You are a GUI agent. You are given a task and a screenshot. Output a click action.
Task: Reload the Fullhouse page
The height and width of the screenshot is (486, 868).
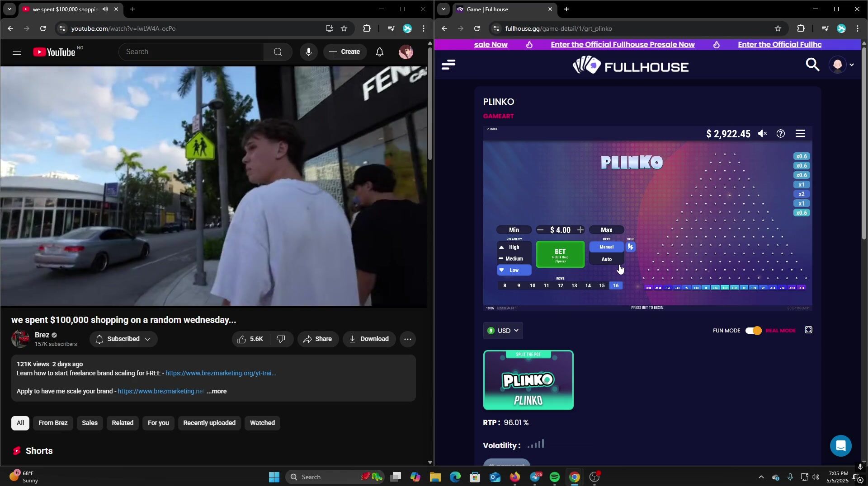[477, 28]
